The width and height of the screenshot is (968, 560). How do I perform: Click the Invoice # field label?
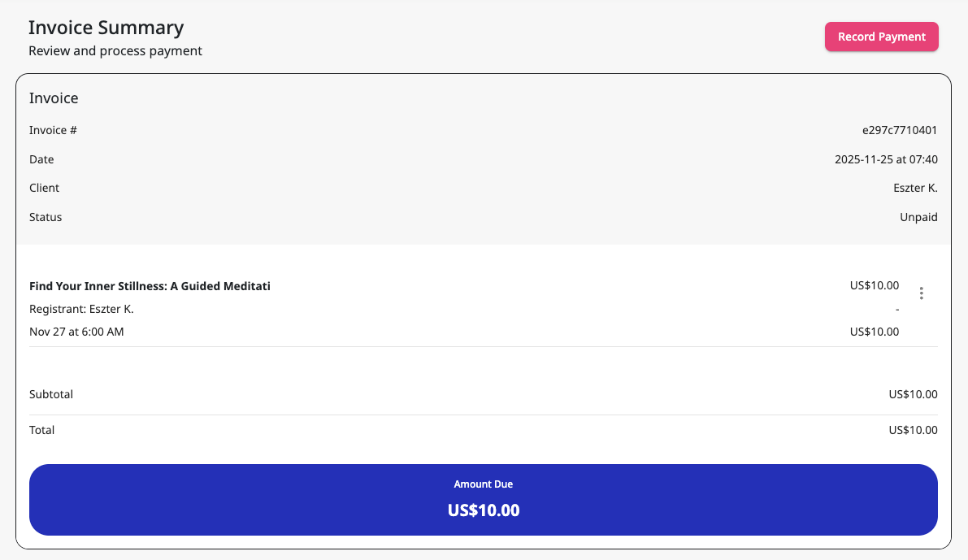(x=53, y=130)
